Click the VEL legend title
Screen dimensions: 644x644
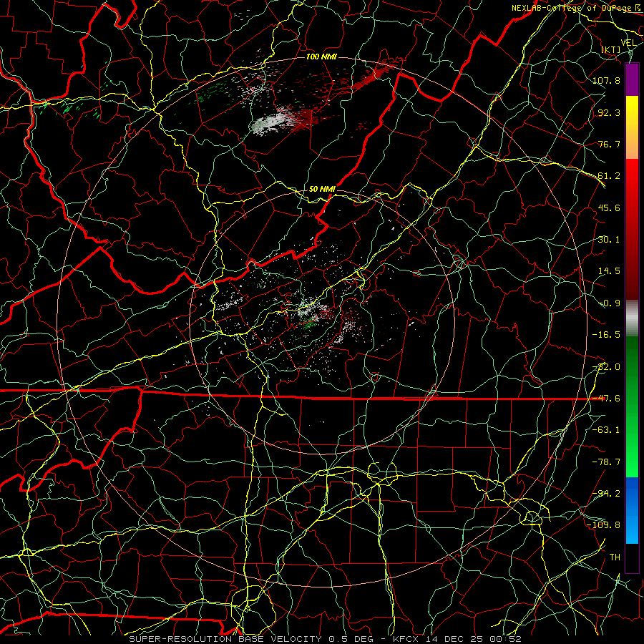click(628, 42)
